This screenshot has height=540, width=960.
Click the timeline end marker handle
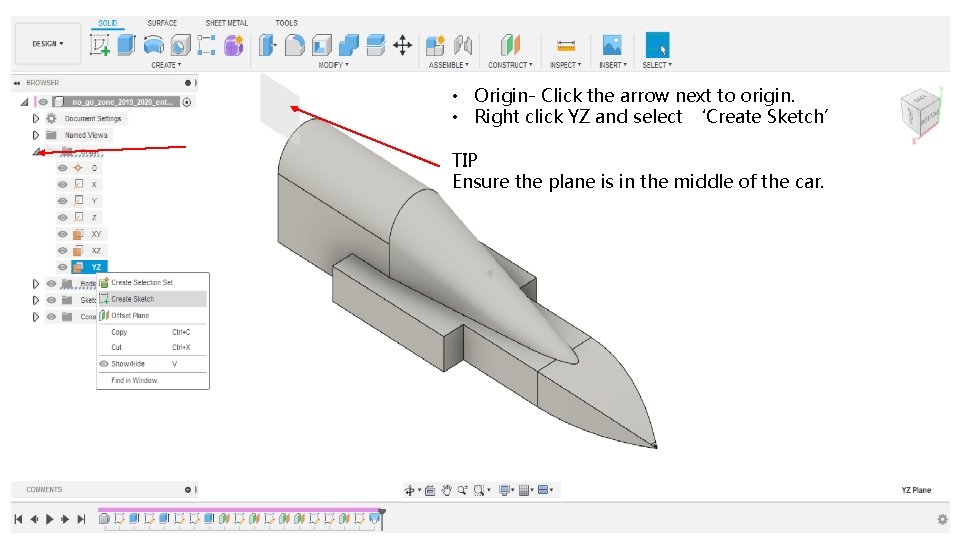(382, 518)
